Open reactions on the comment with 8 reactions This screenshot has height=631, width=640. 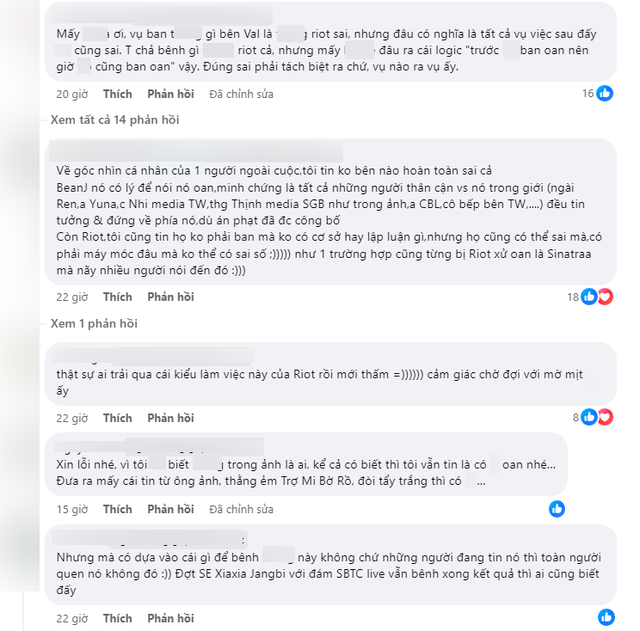596,417
